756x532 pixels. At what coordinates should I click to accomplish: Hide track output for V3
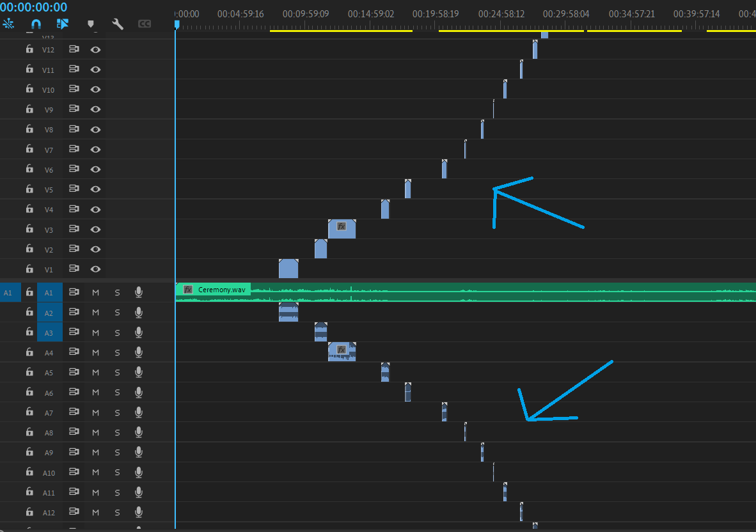95,229
